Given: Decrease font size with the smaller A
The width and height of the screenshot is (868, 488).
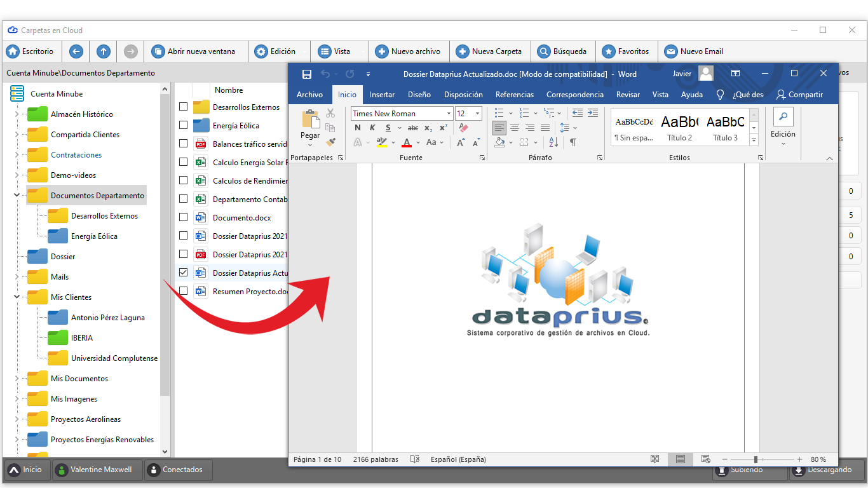Looking at the screenshot, I should 475,142.
